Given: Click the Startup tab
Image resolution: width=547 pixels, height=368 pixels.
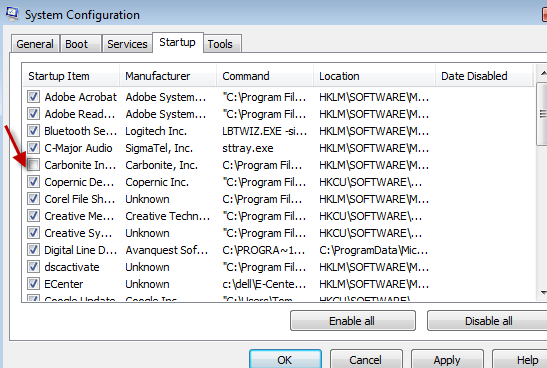Looking at the screenshot, I should point(178,43).
